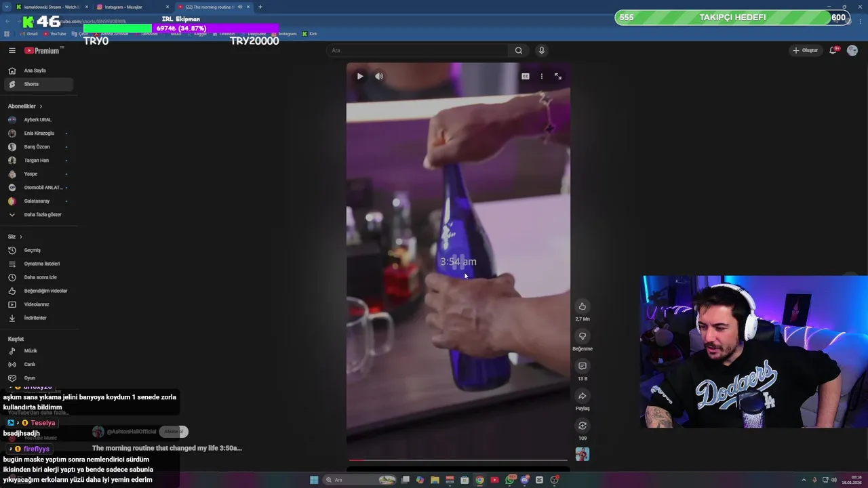Expand the Abonelikler section chevron
Image resolution: width=868 pixels, height=488 pixels.
pos(41,106)
